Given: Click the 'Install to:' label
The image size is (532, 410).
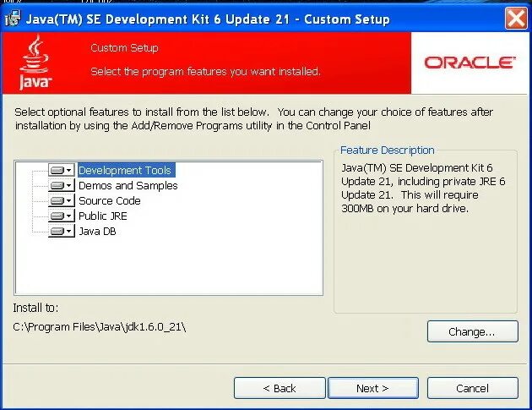Looking at the screenshot, I should coord(35,308).
